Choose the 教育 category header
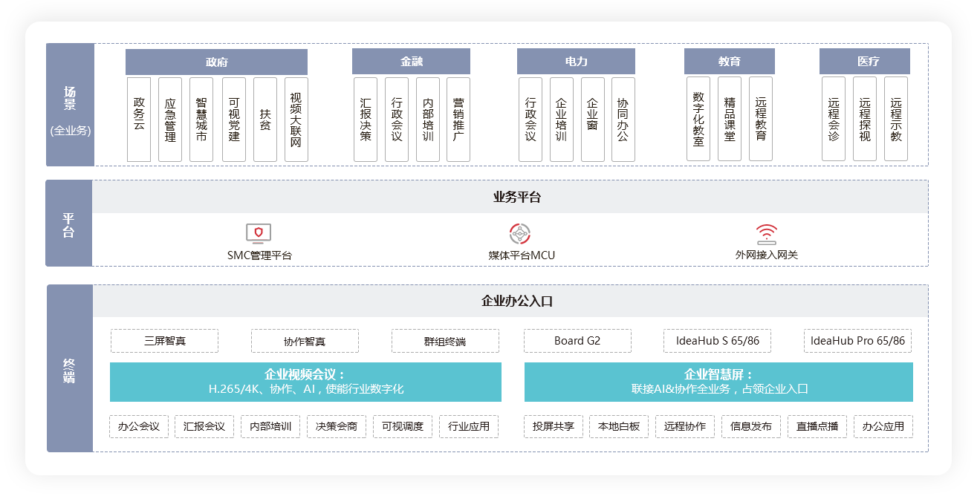This screenshot has width=980, height=502. 729,62
